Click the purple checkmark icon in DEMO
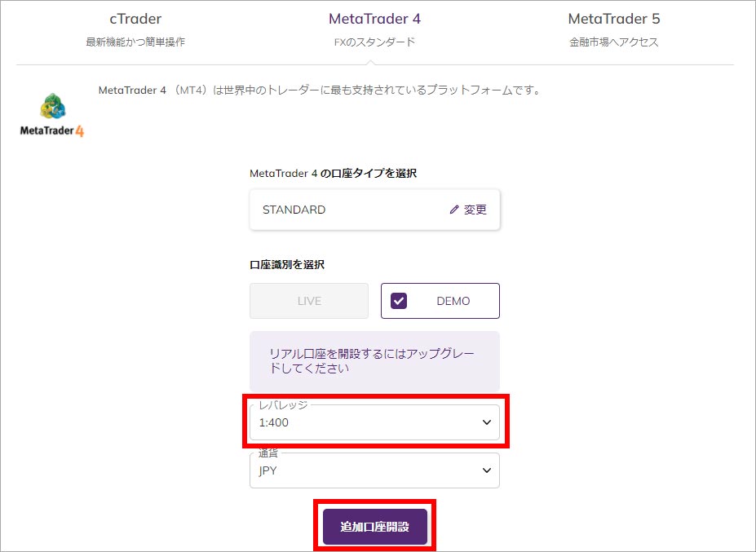This screenshot has height=552, width=756. point(399,301)
